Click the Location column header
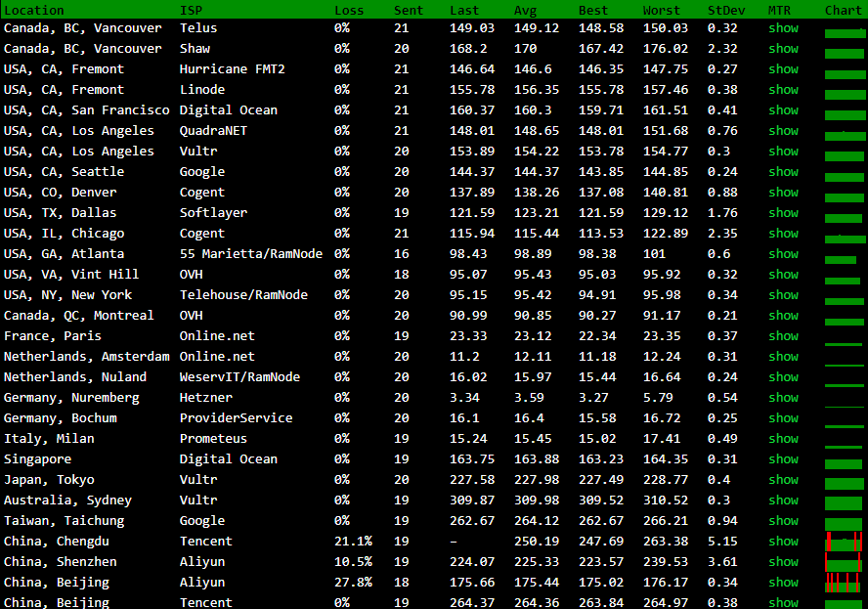 tap(34, 10)
